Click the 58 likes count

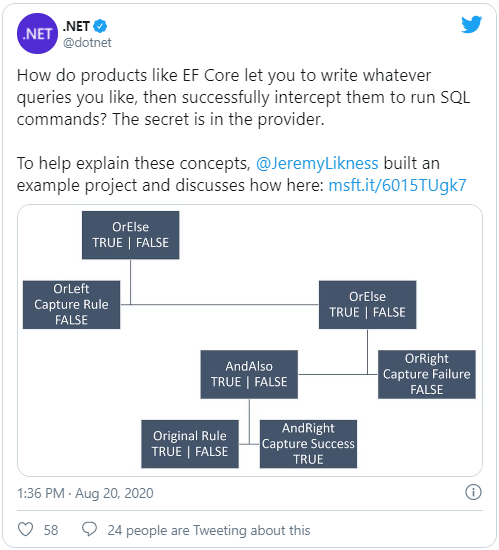coord(51,530)
